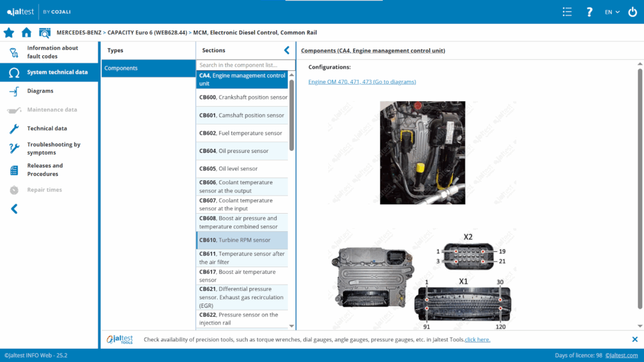Click the Jaltest Tools 'click here' link
This screenshot has width=644, height=362.
point(477,339)
